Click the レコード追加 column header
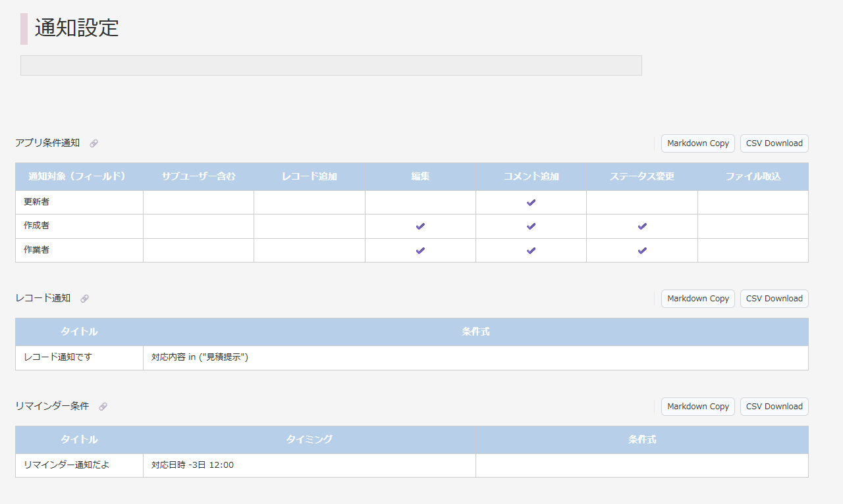This screenshot has height=504, width=843. tap(310, 177)
